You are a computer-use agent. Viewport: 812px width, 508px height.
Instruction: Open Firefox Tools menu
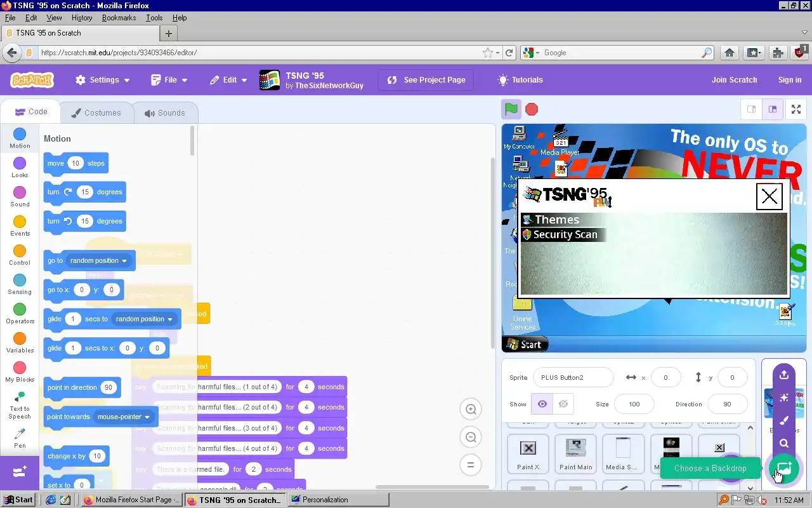[x=154, y=18]
